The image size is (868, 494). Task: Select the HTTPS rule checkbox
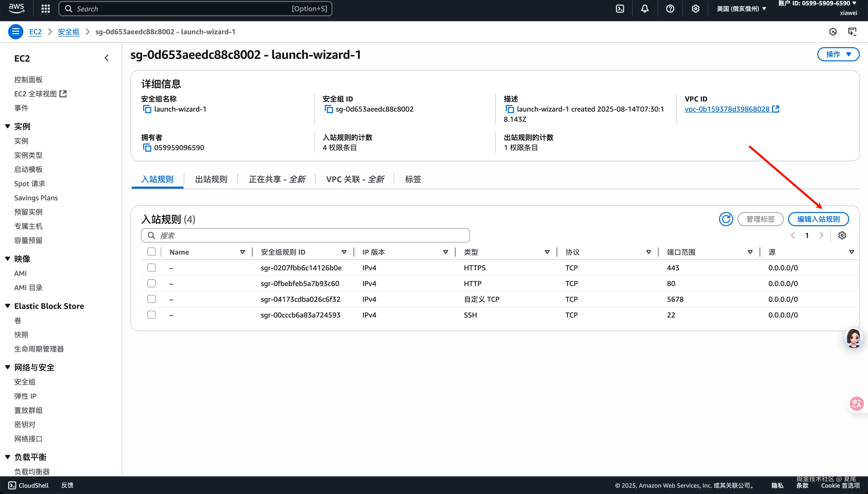(152, 268)
